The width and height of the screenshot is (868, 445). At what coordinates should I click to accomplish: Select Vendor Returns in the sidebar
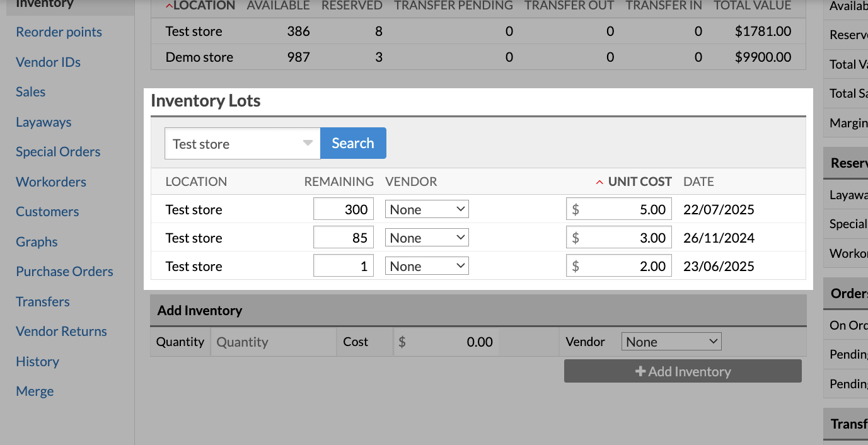[61, 332]
